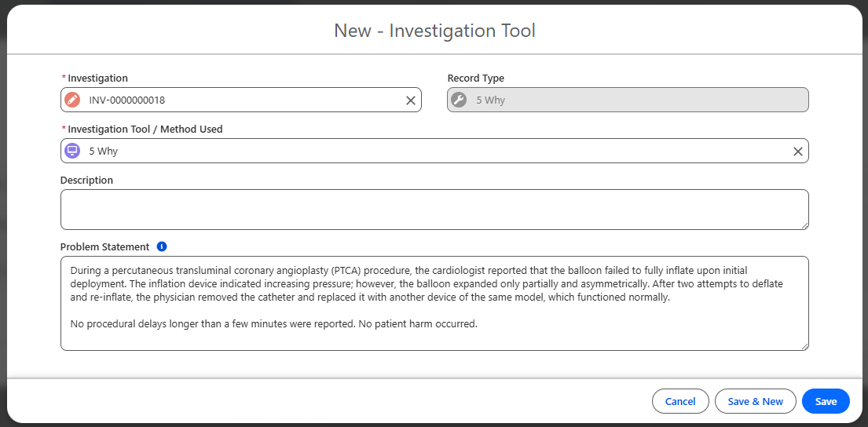Image resolution: width=868 pixels, height=427 pixels.
Task: Grab the Problem Statement resize handle
Action: pos(804,345)
